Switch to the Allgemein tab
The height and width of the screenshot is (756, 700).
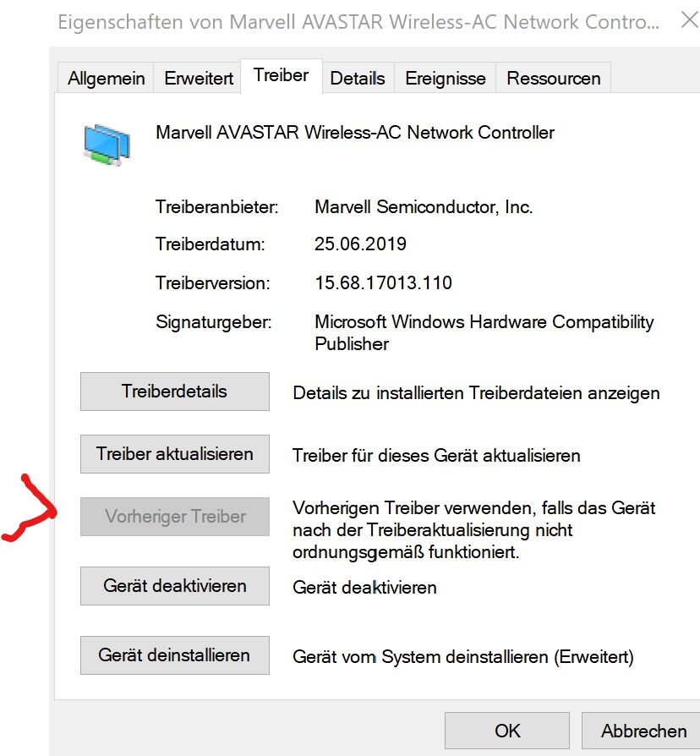[x=106, y=78]
